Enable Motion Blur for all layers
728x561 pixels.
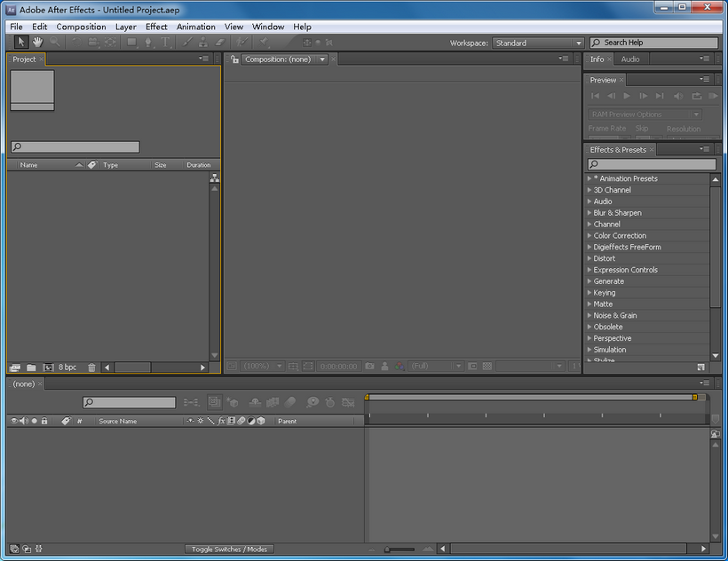[x=290, y=401]
